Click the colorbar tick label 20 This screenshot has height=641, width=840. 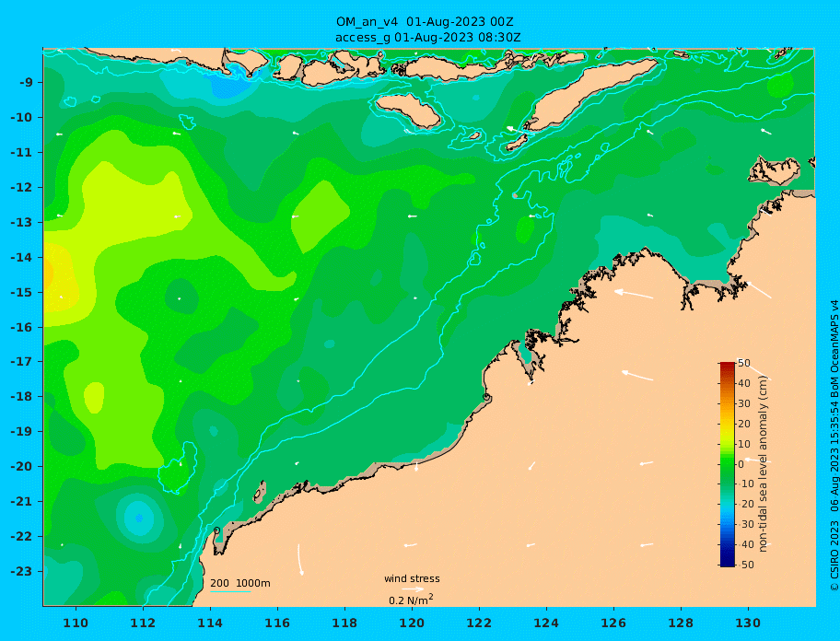tap(744, 425)
